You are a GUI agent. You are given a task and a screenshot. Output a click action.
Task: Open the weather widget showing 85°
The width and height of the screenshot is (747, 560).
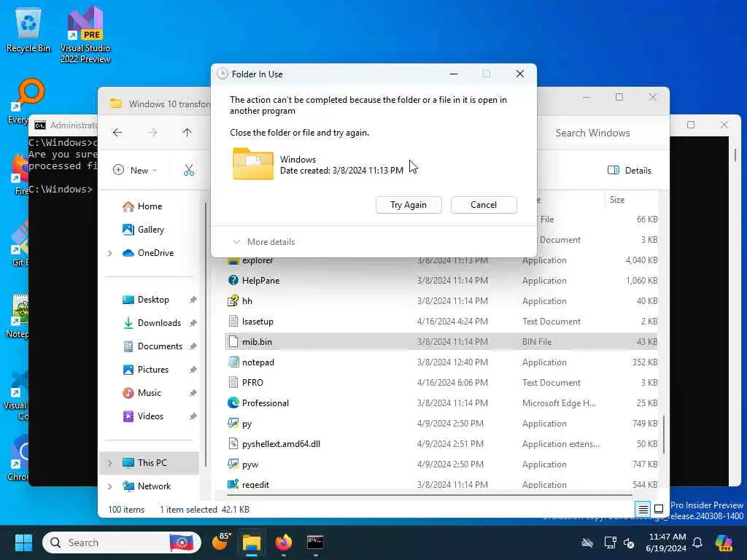coord(220,542)
